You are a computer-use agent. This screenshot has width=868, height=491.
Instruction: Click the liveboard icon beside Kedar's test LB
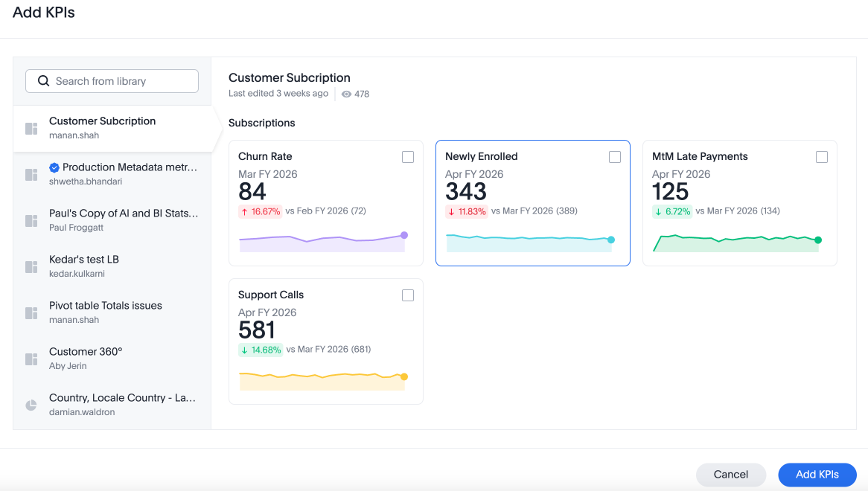(x=31, y=267)
